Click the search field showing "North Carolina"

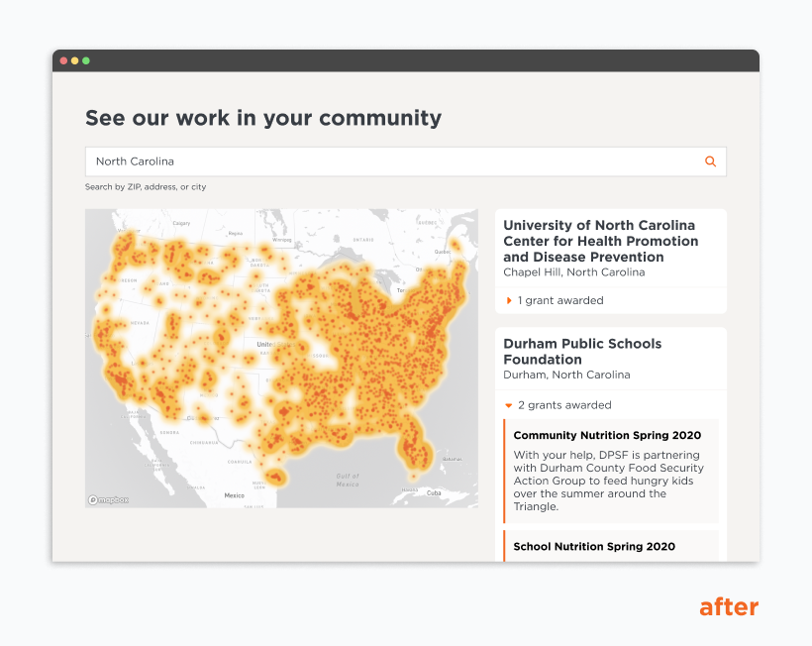click(x=297, y=161)
